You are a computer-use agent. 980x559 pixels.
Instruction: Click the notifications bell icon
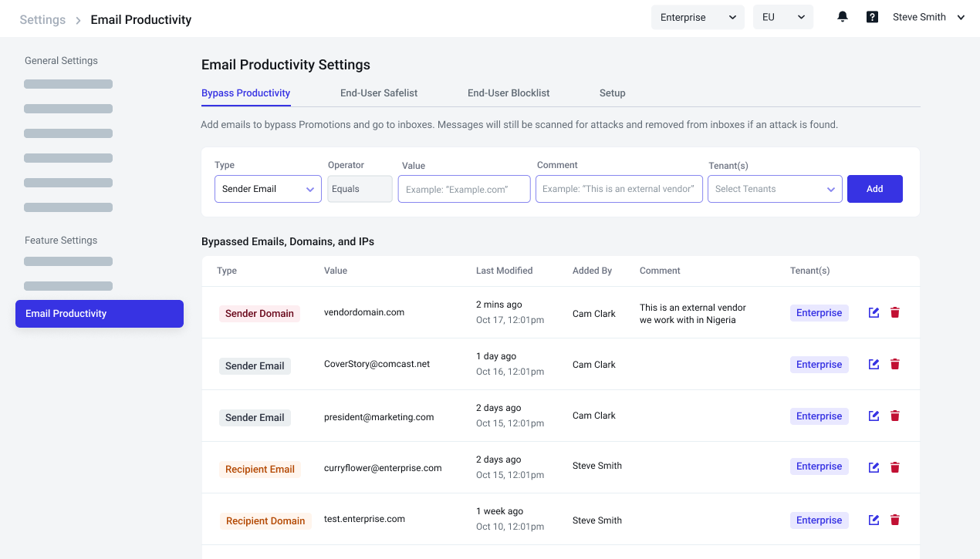[x=843, y=17]
